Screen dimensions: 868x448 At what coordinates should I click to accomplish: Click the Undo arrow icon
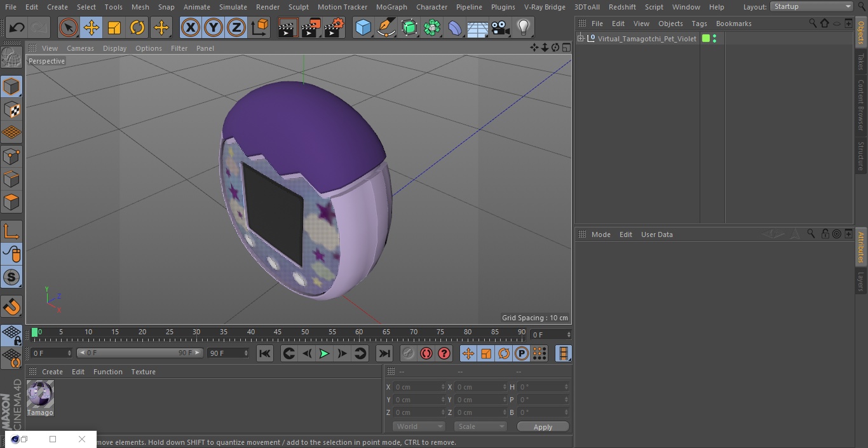(x=17, y=27)
